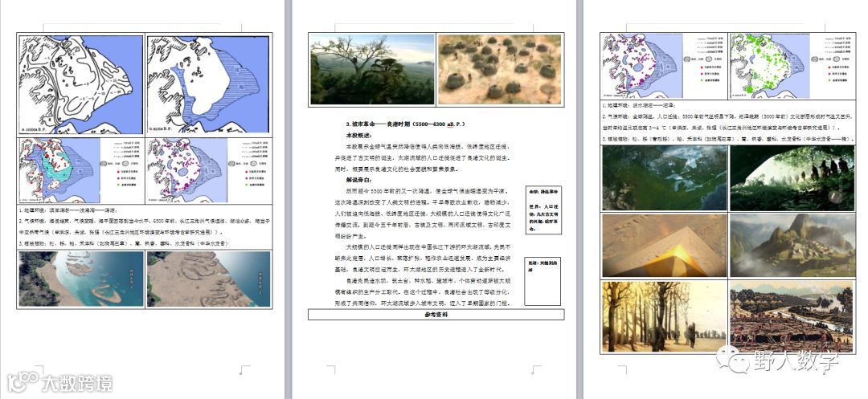Select the tree landscape photo on page two
Image resolution: width=868 pixels, height=399 pixels.
373,69
